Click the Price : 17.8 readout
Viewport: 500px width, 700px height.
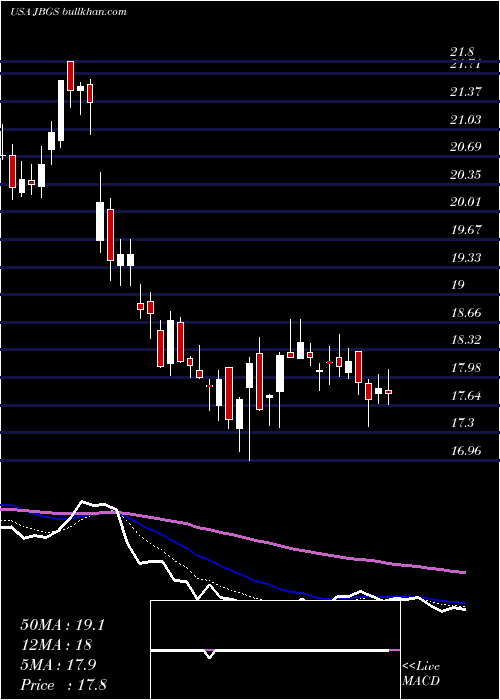[x=63, y=685]
